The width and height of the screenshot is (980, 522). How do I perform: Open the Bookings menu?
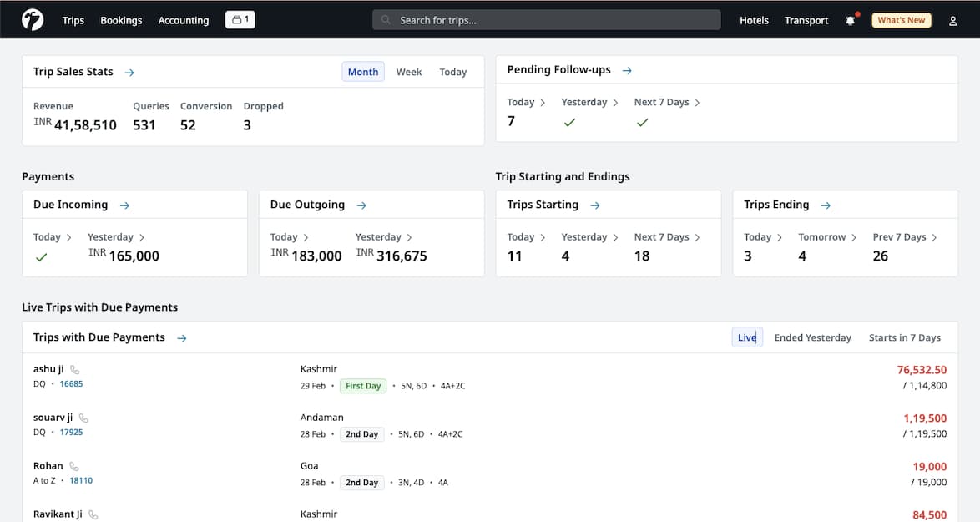(x=120, y=20)
